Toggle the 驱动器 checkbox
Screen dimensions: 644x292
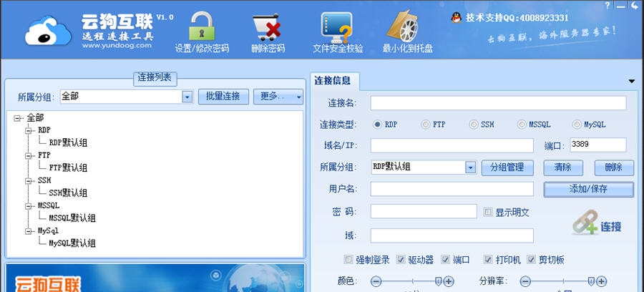(x=401, y=260)
